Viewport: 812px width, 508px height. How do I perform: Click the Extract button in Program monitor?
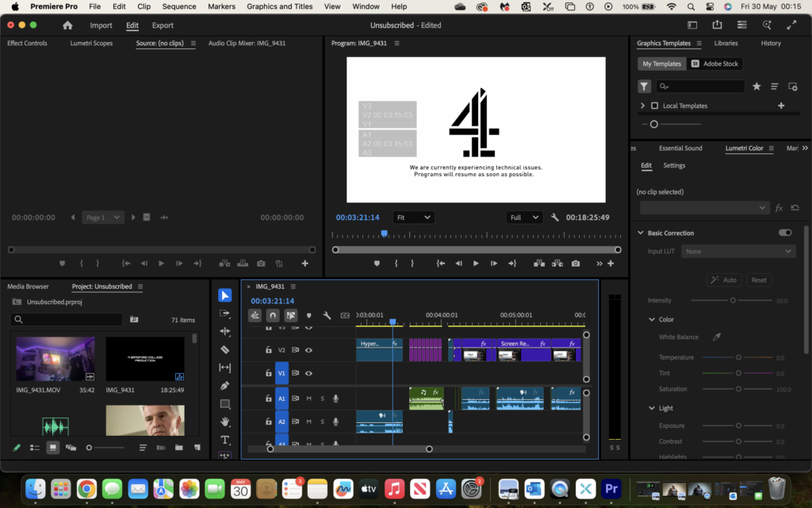(x=557, y=264)
